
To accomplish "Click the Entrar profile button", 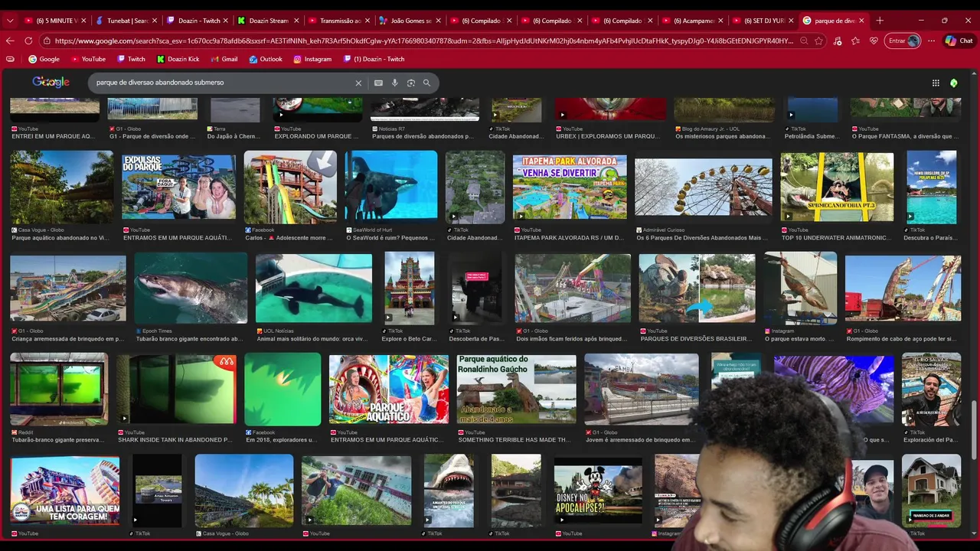I will (903, 41).
